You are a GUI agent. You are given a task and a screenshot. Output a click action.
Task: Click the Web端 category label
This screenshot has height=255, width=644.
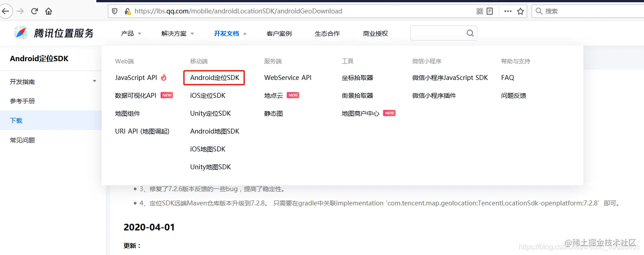click(124, 61)
